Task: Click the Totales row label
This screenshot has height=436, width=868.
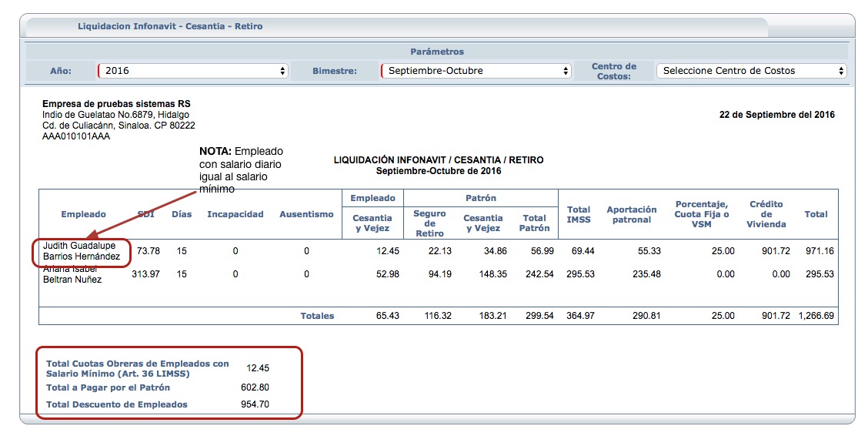Action: [317, 316]
